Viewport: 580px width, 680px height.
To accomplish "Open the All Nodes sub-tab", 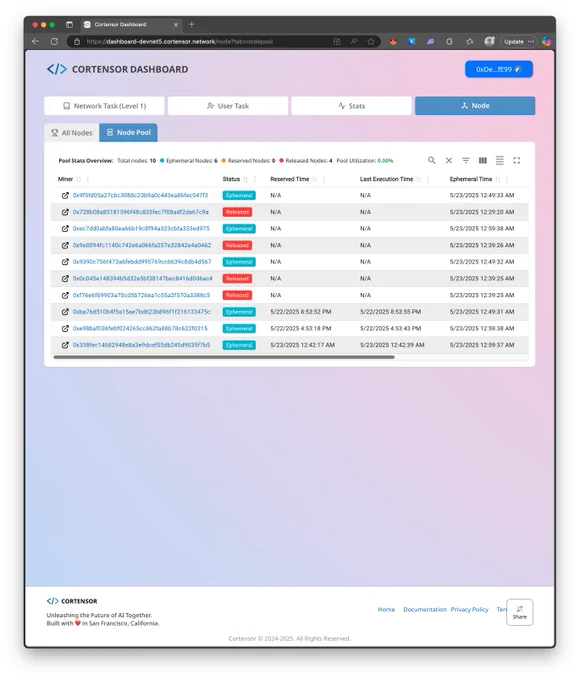I will click(x=72, y=133).
